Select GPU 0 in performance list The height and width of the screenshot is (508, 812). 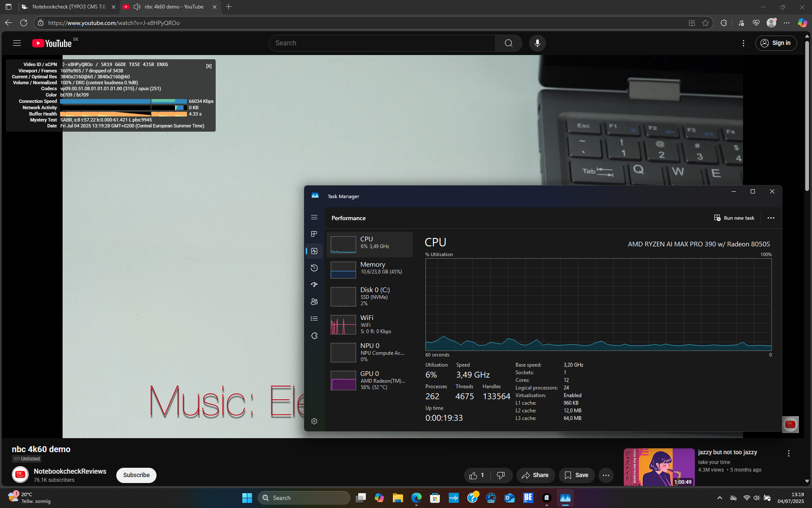point(369,380)
